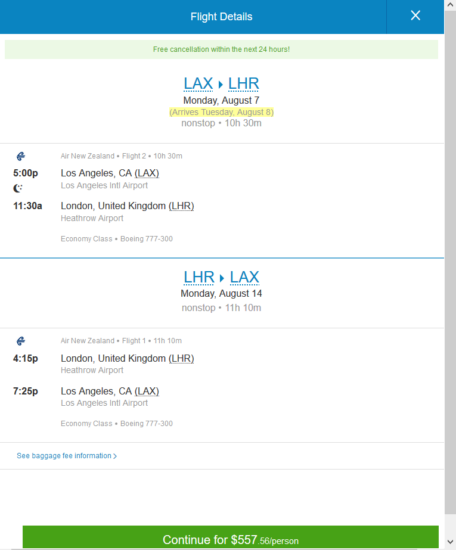Open LHR link in outbound route heading
The image size is (456, 550).
click(x=243, y=84)
